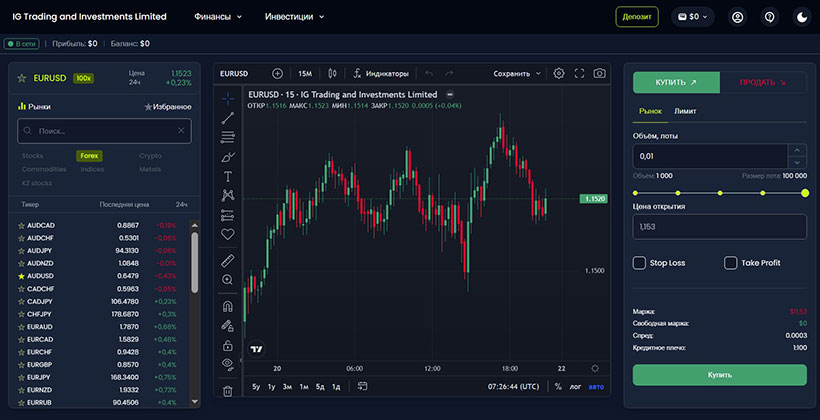
Task: Click the Цена открытия price field
Action: pyautogui.click(x=720, y=227)
